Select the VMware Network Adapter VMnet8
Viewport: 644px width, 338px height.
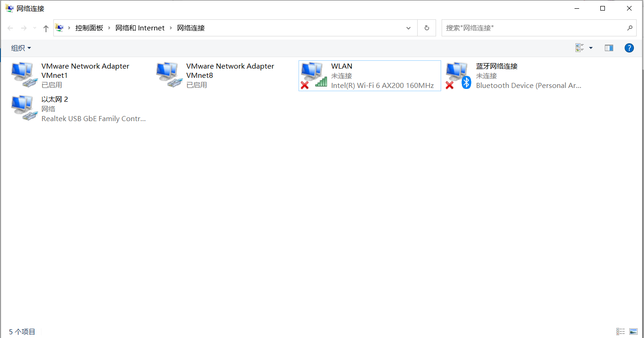(230, 70)
